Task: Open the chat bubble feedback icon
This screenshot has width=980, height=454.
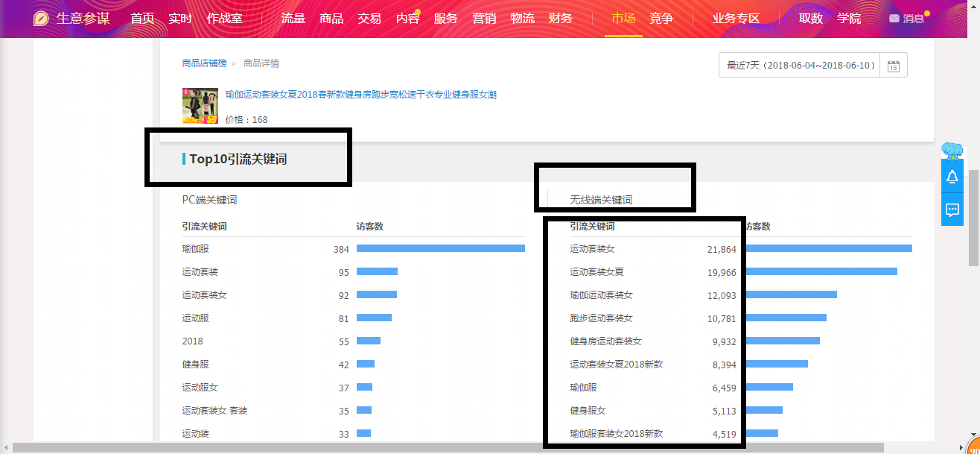Action: click(952, 210)
